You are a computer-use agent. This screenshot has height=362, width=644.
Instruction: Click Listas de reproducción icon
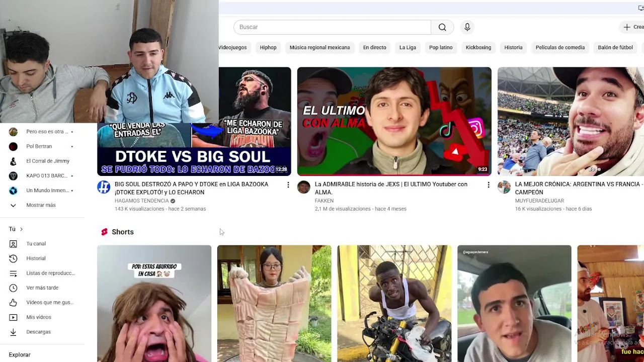(13, 273)
